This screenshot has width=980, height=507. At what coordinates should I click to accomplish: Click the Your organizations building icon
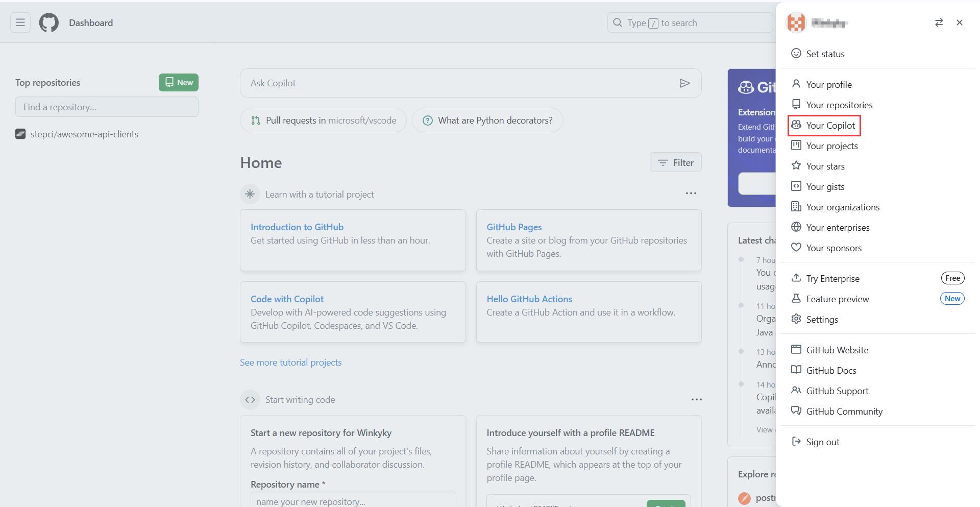(x=796, y=206)
